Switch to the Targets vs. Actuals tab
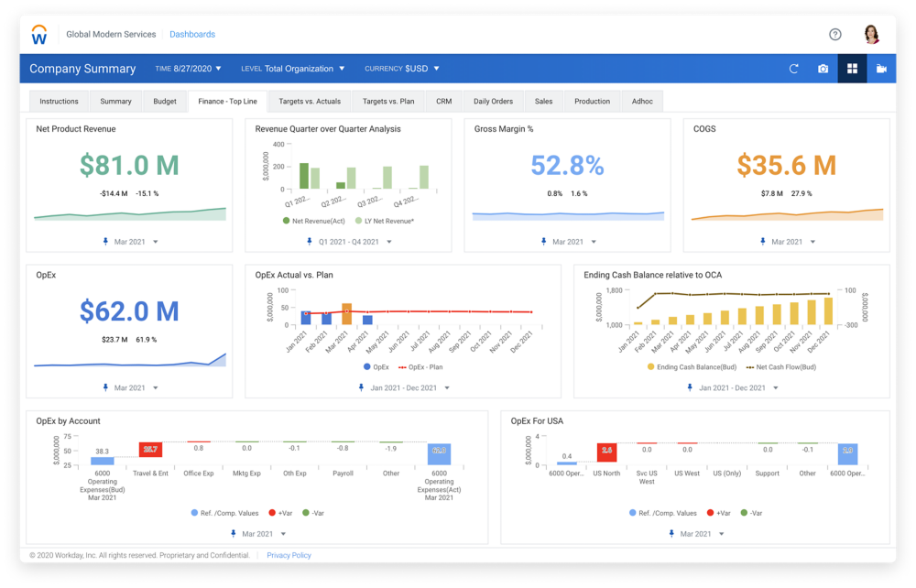916x588 pixels. (311, 101)
